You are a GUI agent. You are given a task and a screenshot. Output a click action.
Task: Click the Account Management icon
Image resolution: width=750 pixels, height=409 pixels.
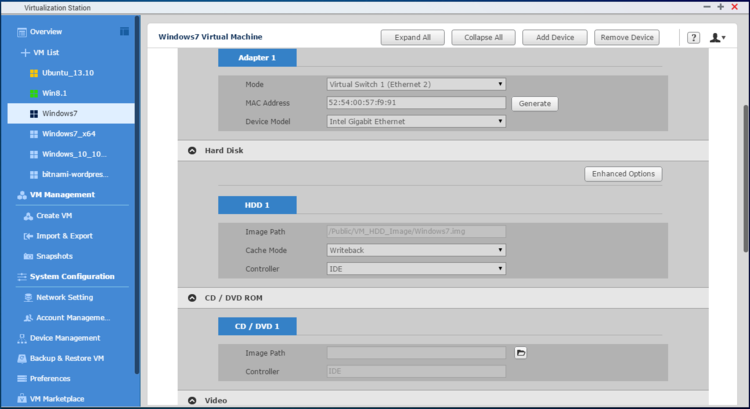point(28,318)
